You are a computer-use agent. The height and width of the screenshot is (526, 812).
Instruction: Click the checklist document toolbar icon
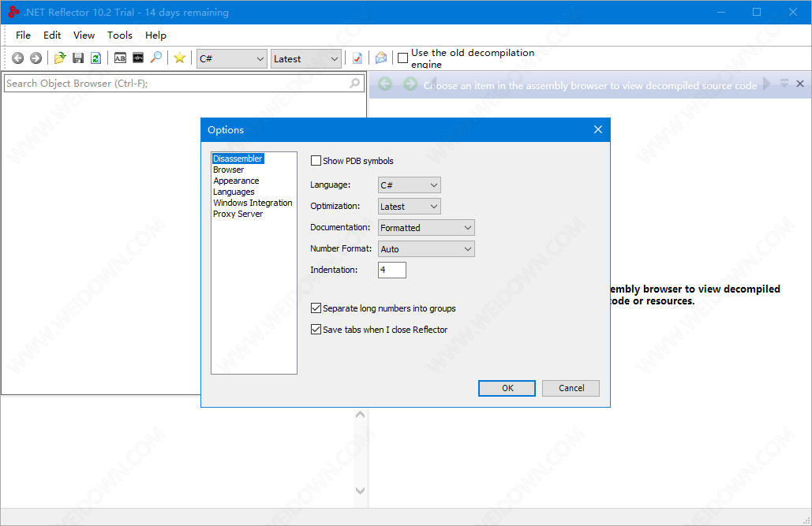pos(357,58)
